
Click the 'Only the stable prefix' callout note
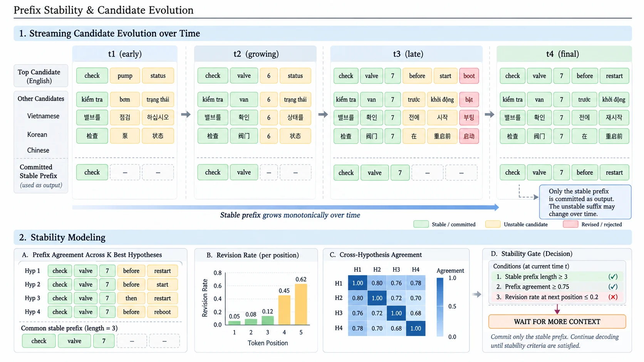click(x=585, y=202)
